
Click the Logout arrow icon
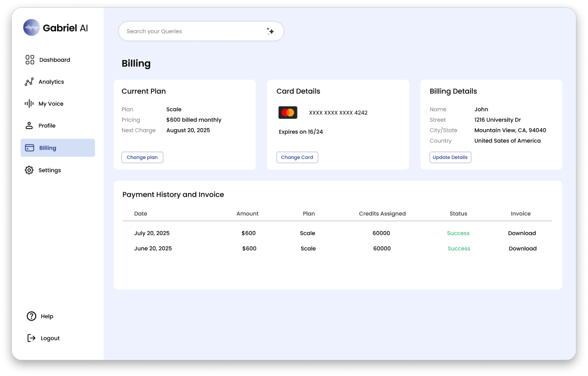tap(31, 338)
